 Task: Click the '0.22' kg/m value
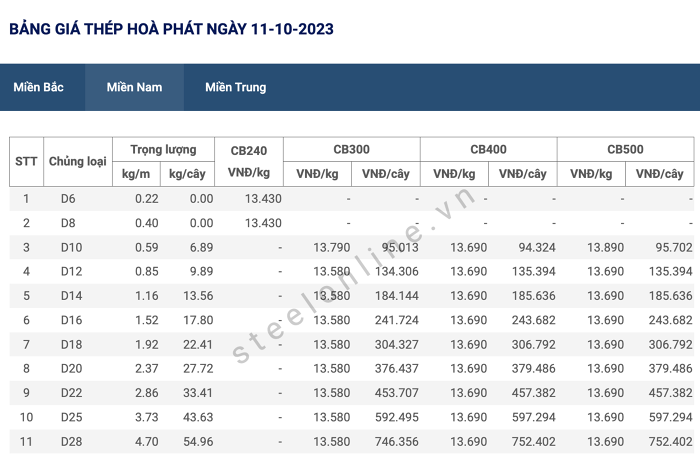point(147,199)
